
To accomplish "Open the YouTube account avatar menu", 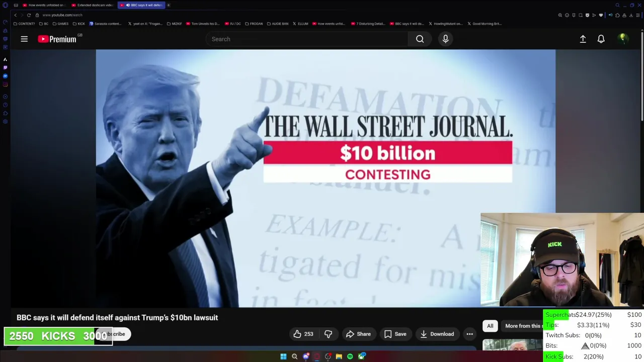I will point(623,39).
